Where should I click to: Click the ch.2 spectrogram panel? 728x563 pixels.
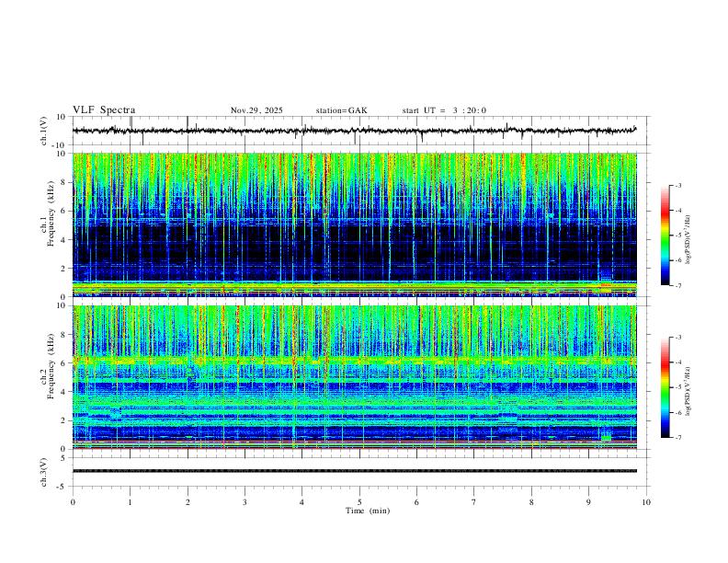pos(355,377)
